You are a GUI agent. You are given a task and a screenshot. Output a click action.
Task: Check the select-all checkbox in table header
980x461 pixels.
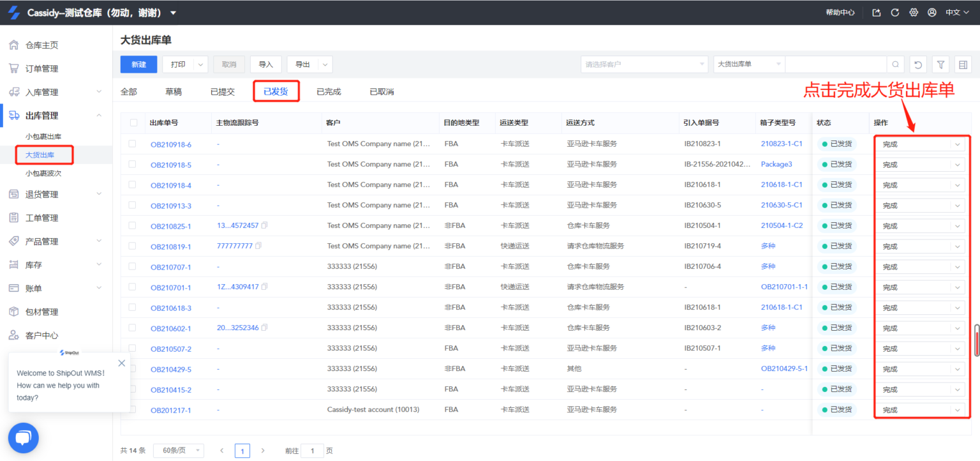(133, 123)
